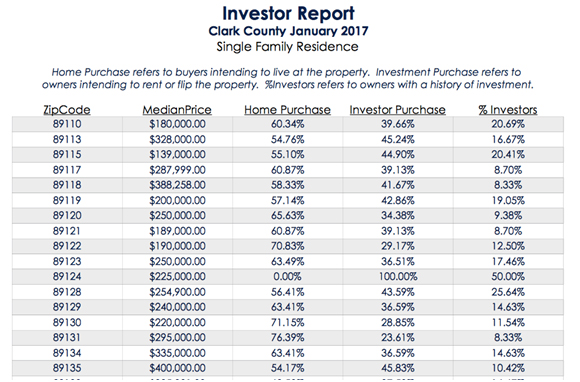
Task: Click the 100.00% investor purchase cell
Action: pos(398,277)
